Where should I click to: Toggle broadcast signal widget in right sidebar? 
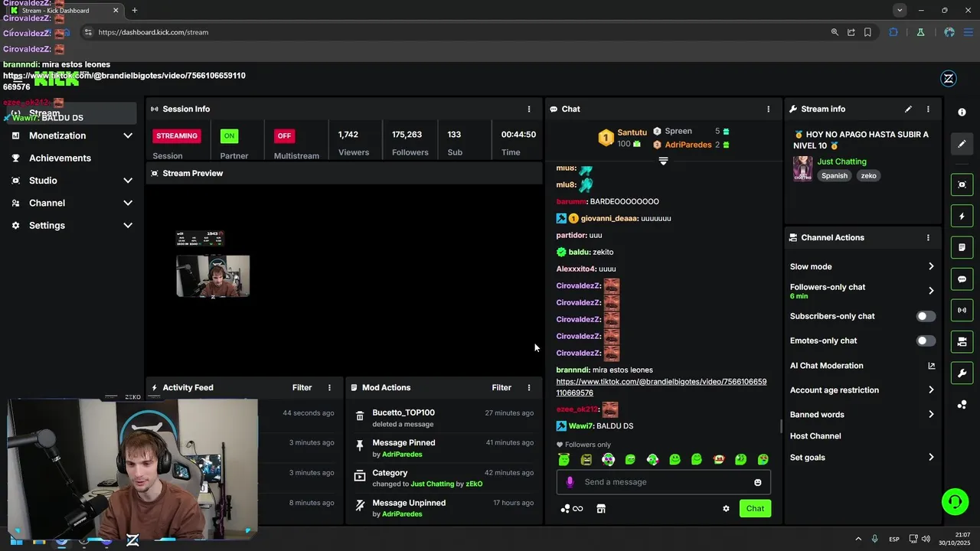962,311
